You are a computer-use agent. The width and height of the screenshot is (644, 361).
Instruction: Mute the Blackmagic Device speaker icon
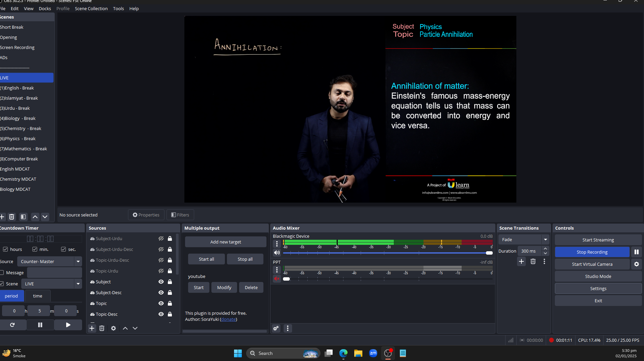pyautogui.click(x=277, y=253)
